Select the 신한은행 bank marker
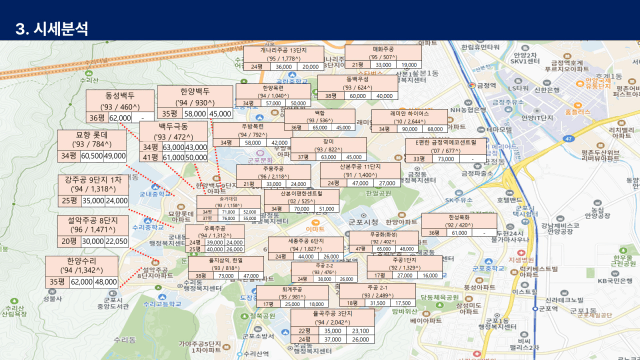The width and height of the screenshot is (640, 360). pyautogui.click(x=546, y=83)
